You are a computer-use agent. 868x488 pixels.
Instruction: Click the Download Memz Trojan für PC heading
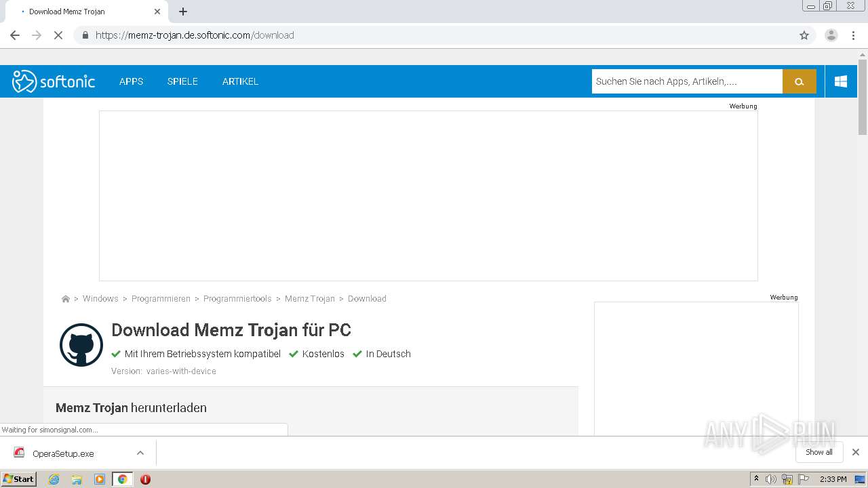point(231,330)
